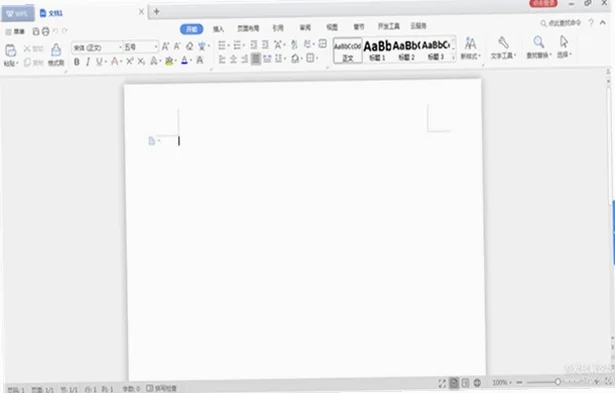Clear formatting with the eraser icon

click(189, 46)
